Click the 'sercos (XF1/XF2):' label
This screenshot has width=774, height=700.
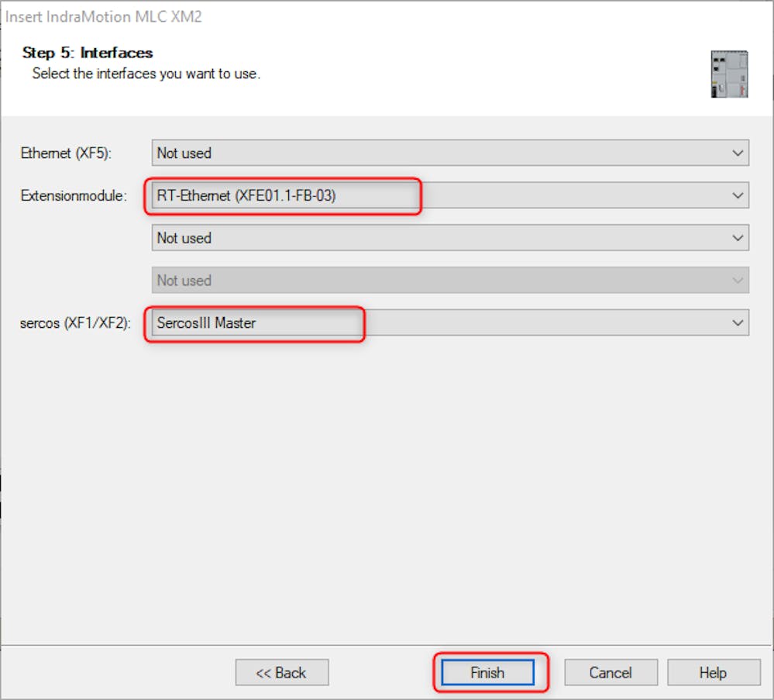[x=75, y=323]
